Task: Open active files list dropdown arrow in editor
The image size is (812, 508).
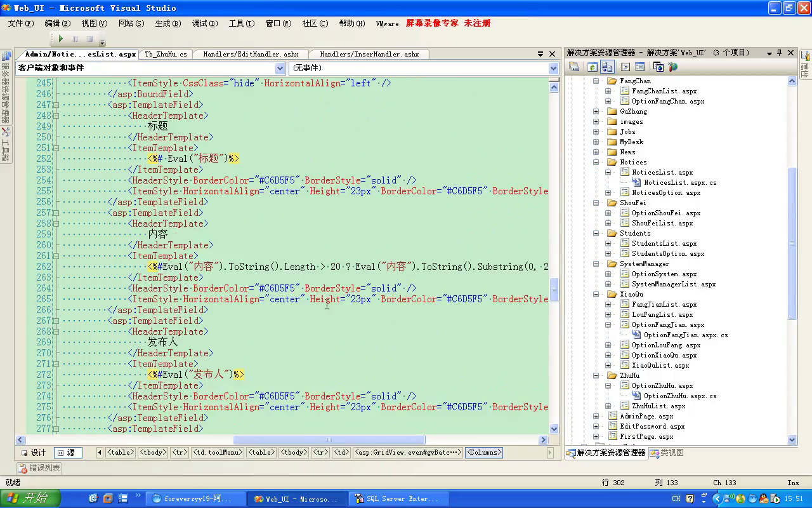Action: (540, 54)
